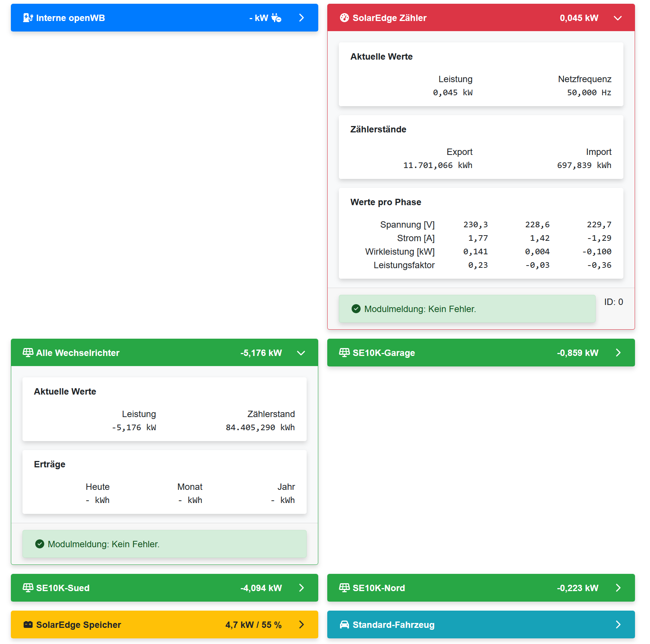Click the car icon beside Standard-Fahrzeug

pyautogui.click(x=344, y=624)
